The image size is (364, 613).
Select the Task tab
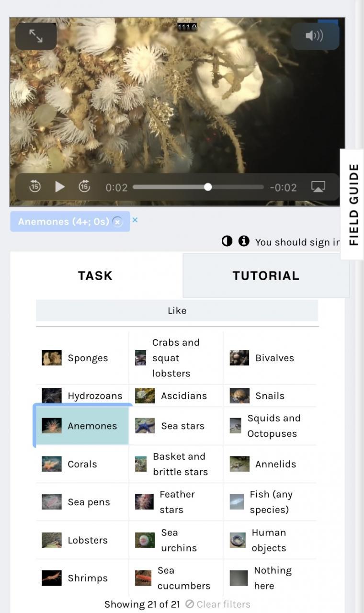tap(95, 276)
